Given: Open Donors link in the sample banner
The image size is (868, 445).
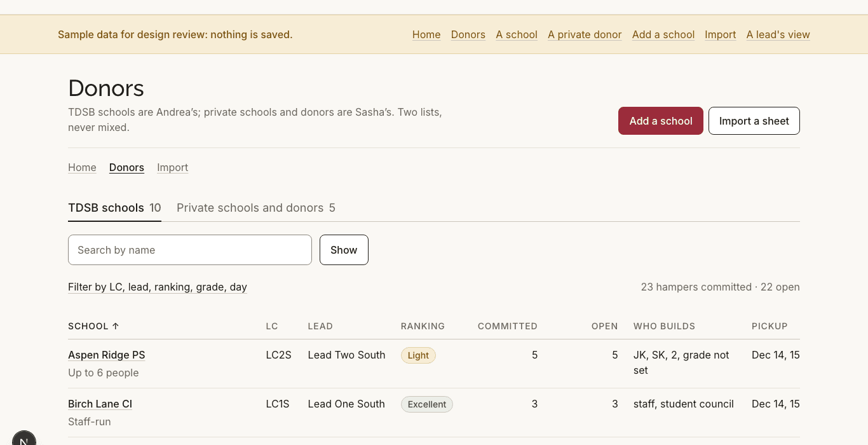Looking at the screenshot, I should pyautogui.click(x=468, y=34).
